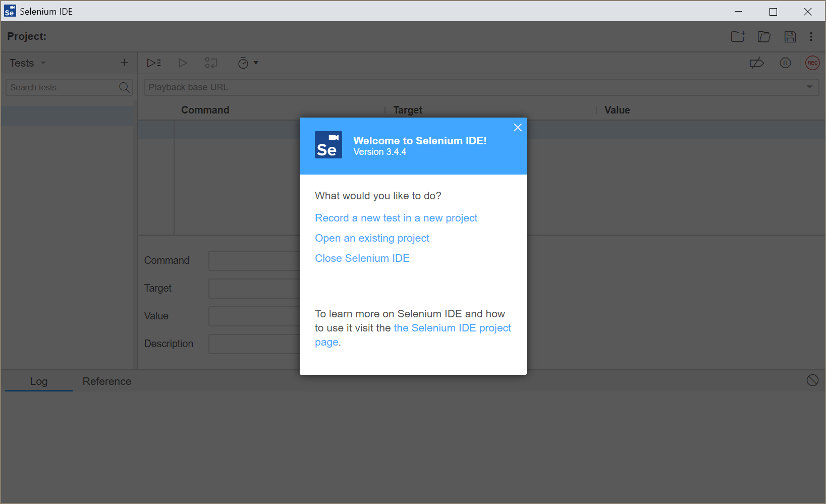Clear log icon at bottom right

coord(812,380)
